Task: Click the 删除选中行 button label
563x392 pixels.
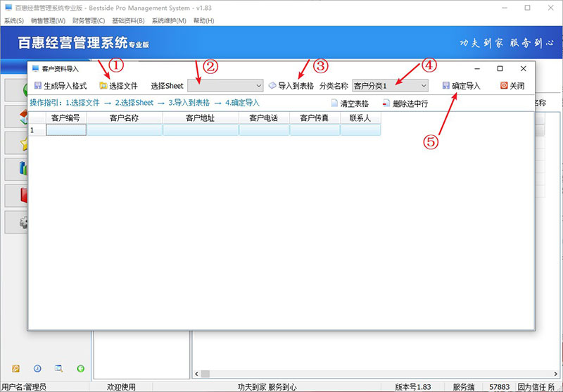Action: coord(410,103)
